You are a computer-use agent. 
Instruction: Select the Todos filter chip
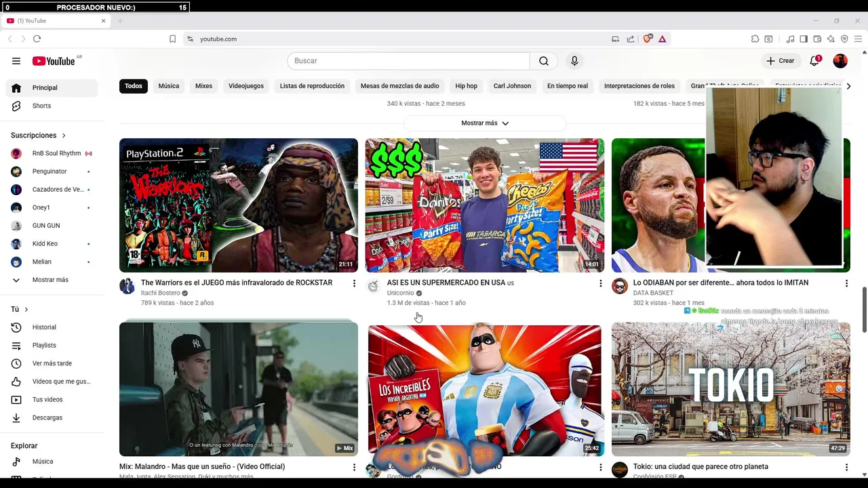[x=134, y=86]
